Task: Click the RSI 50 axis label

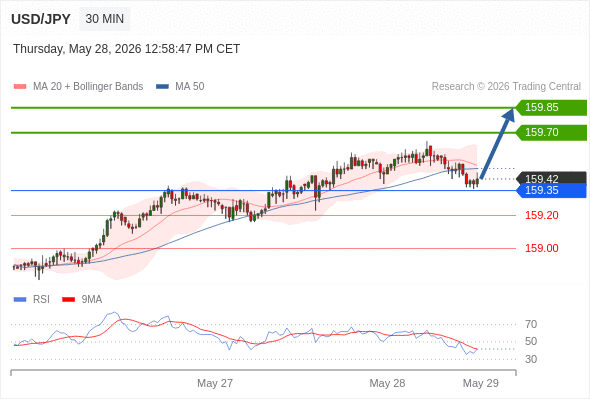Action: pyautogui.click(x=531, y=342)
